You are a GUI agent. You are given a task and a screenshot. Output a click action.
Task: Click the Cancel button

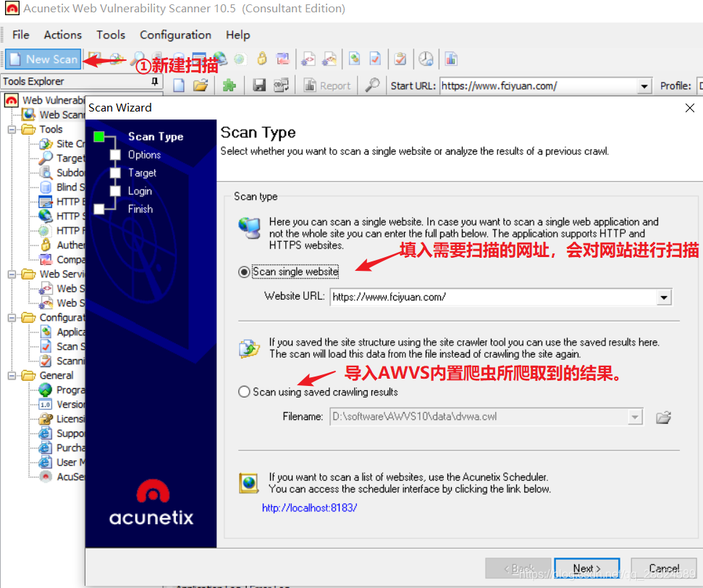[664, 568]
